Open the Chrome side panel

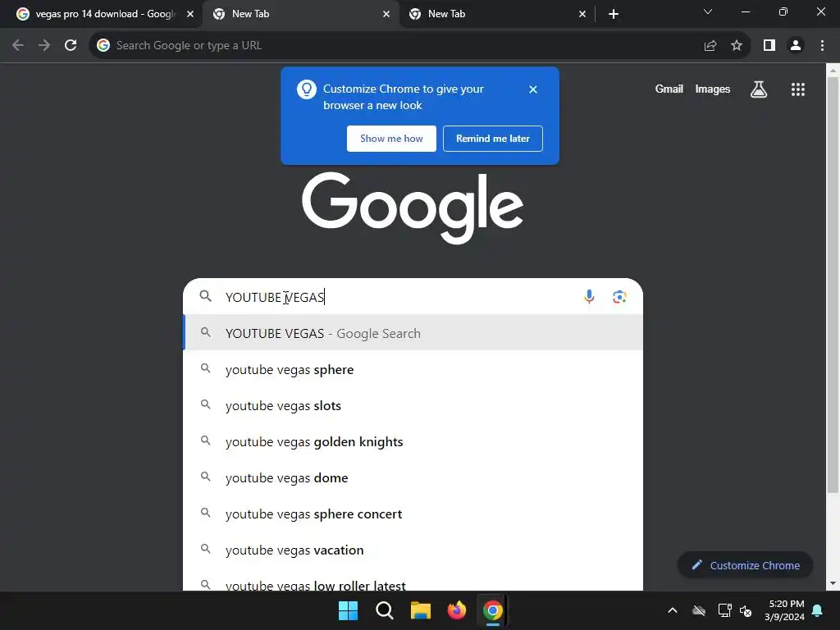point(769,46)
